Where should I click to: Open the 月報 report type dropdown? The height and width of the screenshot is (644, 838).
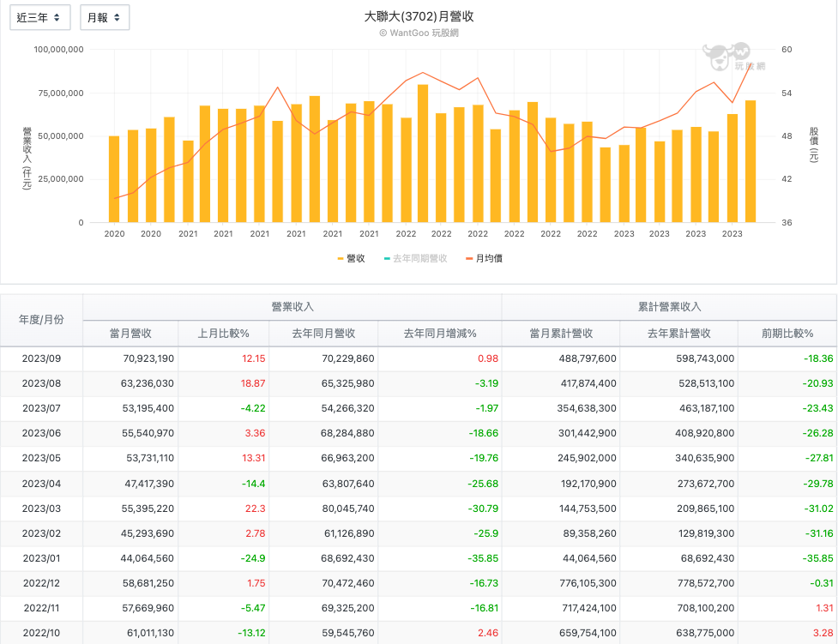104,17
